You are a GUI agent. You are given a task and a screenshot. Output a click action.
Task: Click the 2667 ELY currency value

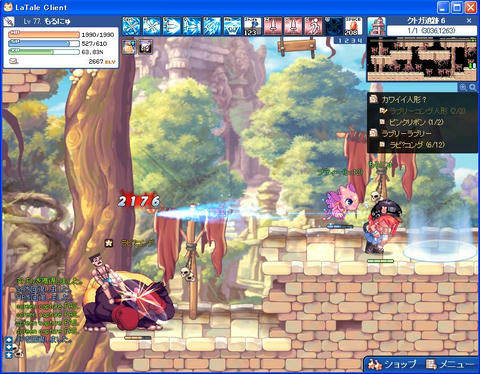point(102,62)
